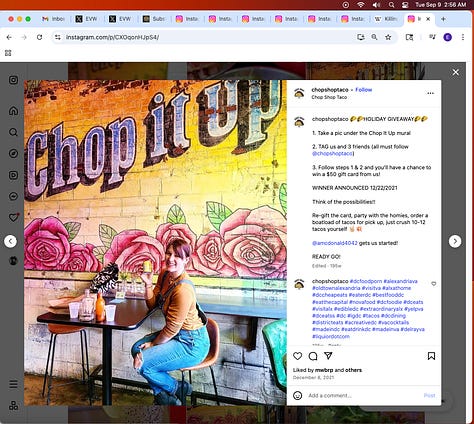Close the active Instagram tab
474x424 pixels.
(428, 19)
